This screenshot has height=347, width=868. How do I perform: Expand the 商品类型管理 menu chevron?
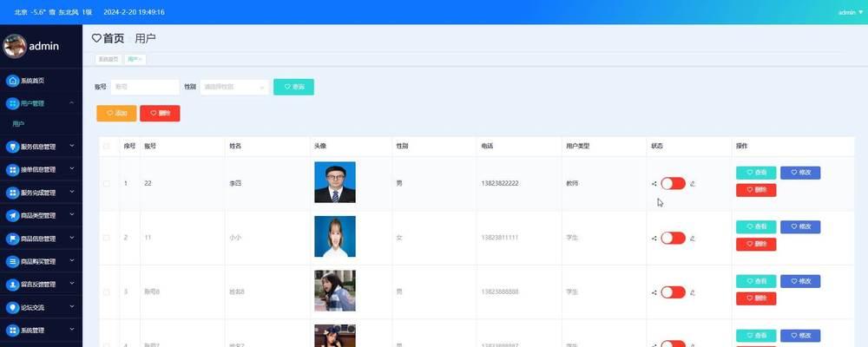(71, 215)
